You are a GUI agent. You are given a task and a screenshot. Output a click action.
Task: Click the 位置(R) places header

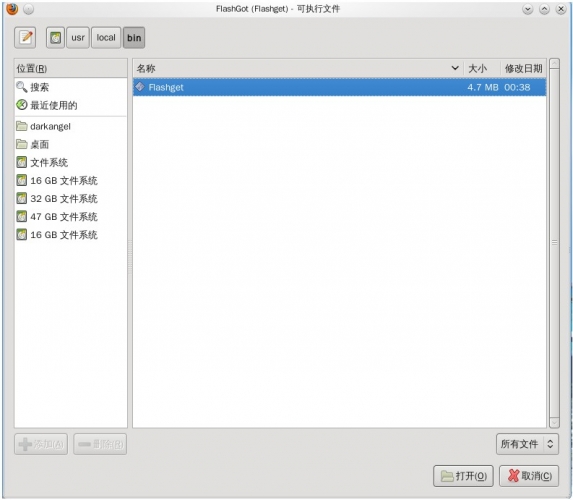(x=71, y=68)
